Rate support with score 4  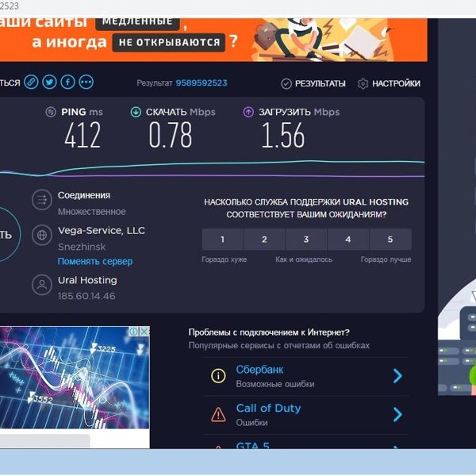(348, 240)
